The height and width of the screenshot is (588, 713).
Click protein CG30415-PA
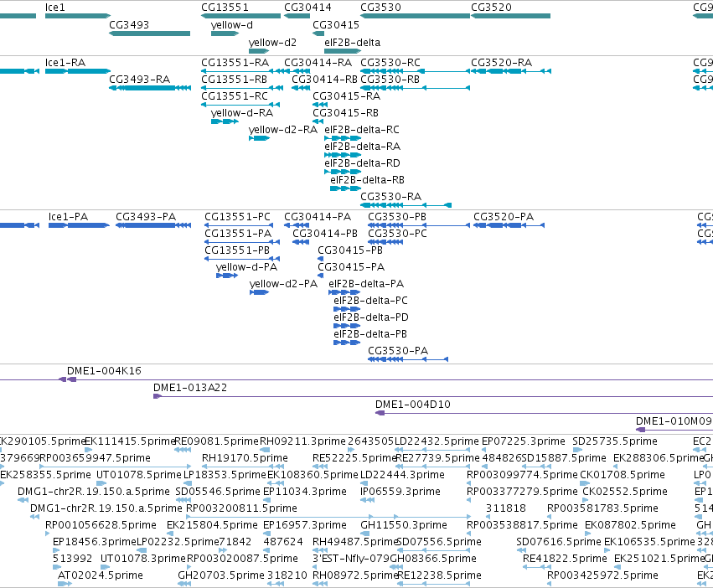point(351,267)
